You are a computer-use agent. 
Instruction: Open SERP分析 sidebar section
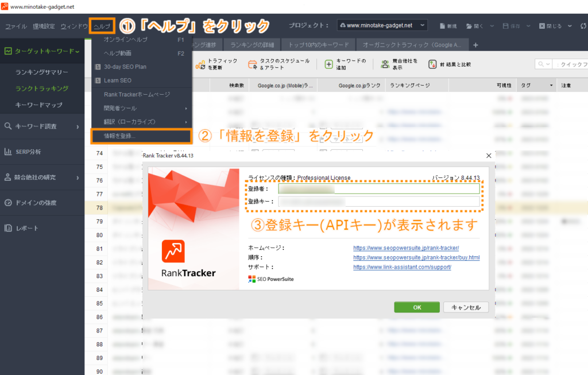point(42,152)
